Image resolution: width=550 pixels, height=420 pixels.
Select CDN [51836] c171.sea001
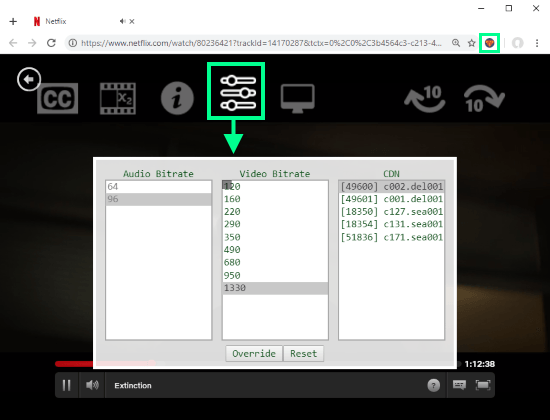391,237
